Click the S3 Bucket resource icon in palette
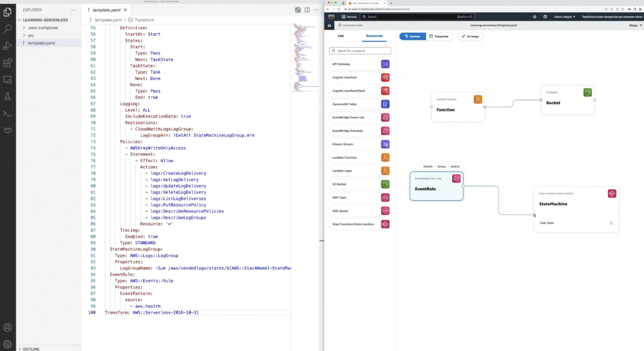644x351 pixels. pos(385,184)
